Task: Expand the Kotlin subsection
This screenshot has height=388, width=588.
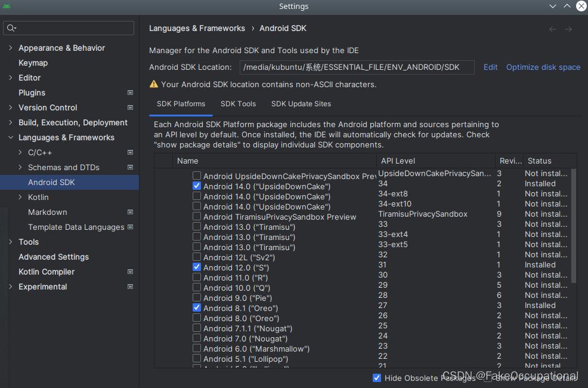Action: point(20,197)
